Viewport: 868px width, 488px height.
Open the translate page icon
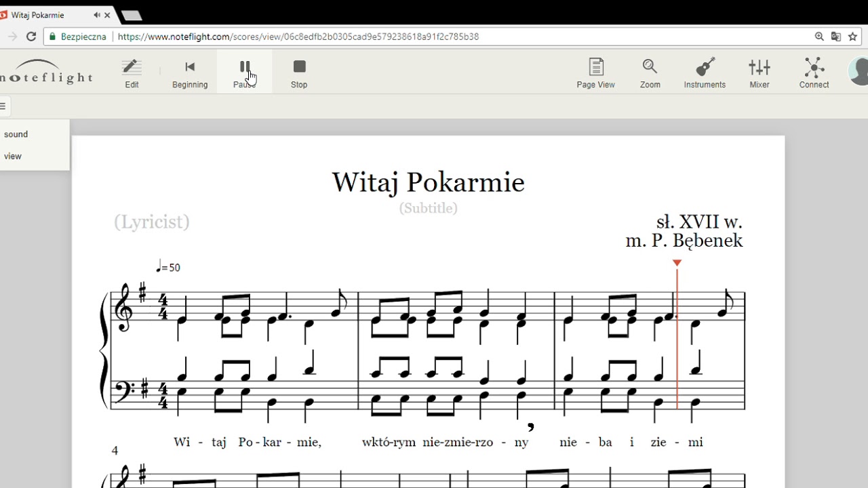coord(836,37)
